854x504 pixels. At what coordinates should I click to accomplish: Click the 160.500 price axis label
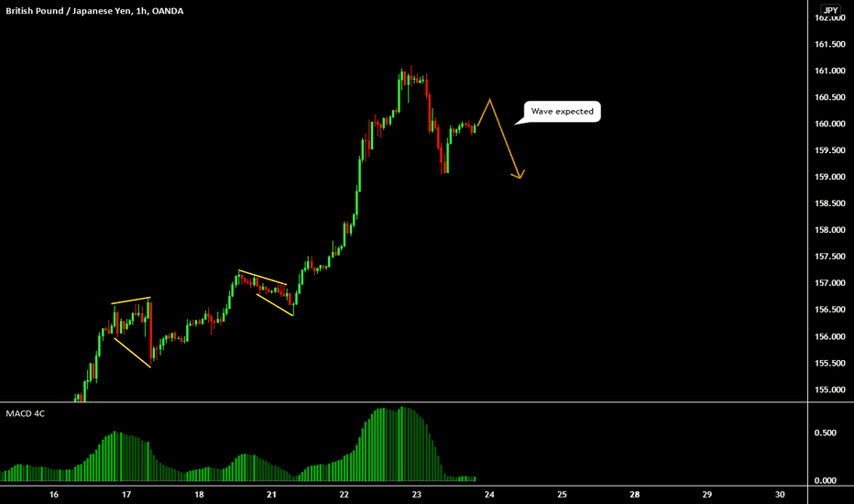[829, 97]
